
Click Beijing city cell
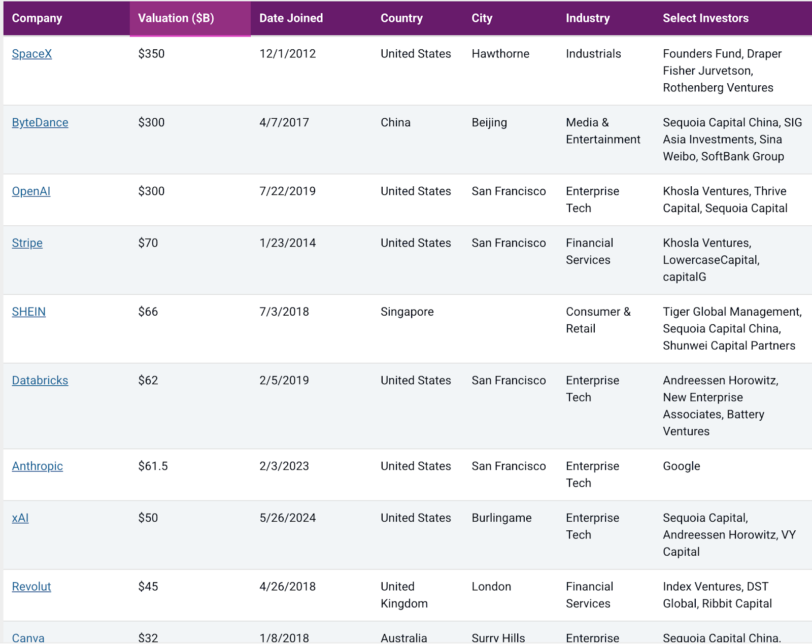(x=489, y=123)
